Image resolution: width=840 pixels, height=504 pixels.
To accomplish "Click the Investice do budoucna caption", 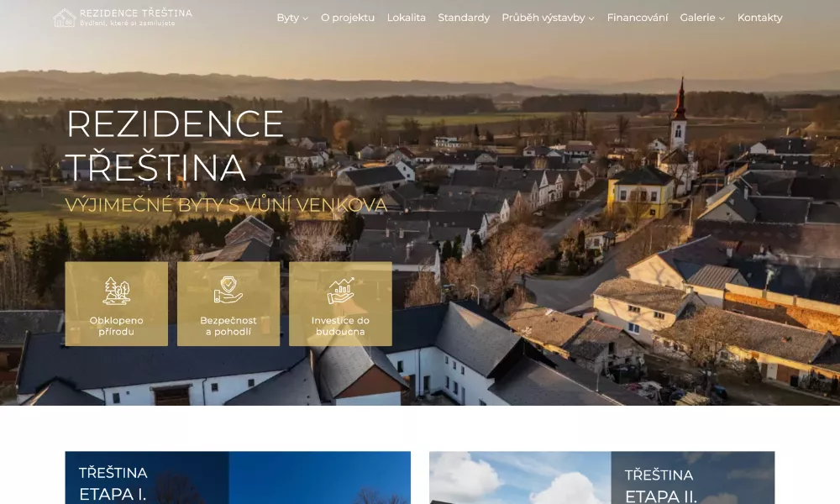I will coord(340,326).
